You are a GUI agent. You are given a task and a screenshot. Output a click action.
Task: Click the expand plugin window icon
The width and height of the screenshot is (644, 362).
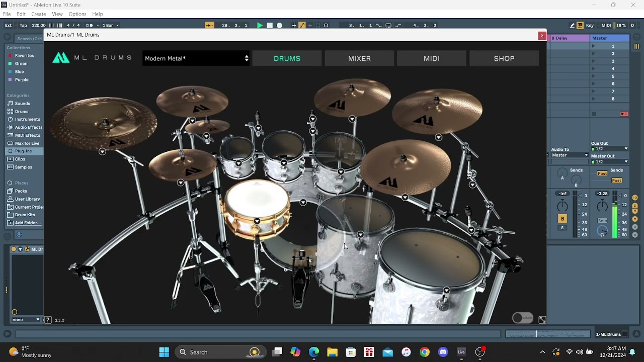[x=542, y=320]
